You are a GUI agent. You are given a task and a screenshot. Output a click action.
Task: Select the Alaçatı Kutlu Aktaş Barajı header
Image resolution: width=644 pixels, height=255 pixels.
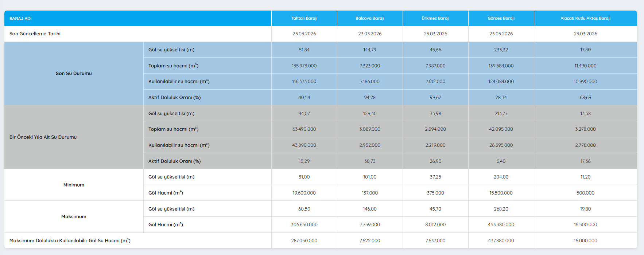click(x=585, y=18)
